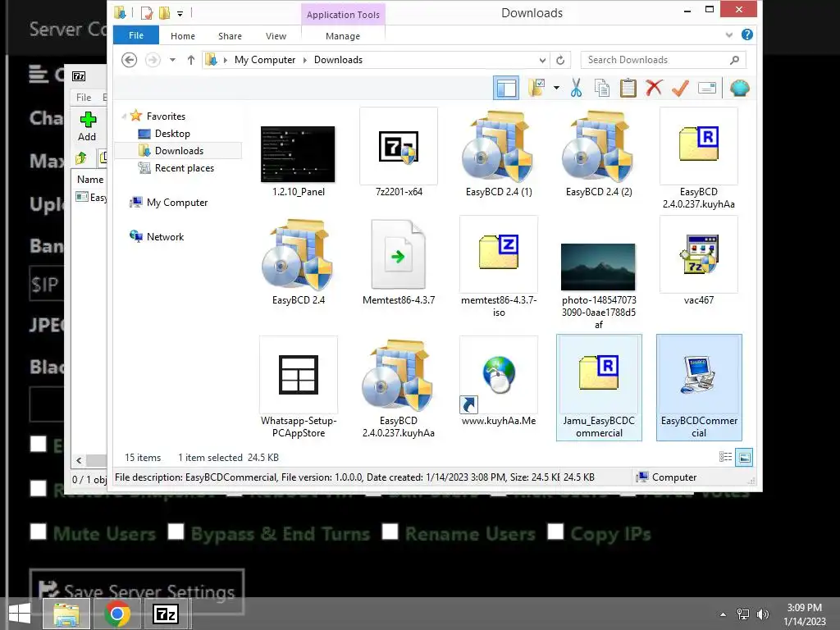Click the Refresh button in address bar

[560, 60]
